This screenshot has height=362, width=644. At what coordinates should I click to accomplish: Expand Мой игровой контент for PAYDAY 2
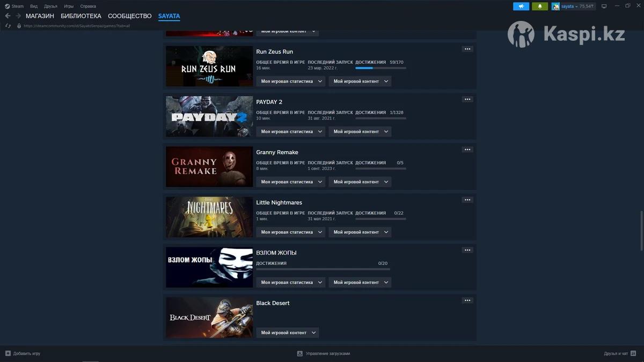click(x=360, y=131)
